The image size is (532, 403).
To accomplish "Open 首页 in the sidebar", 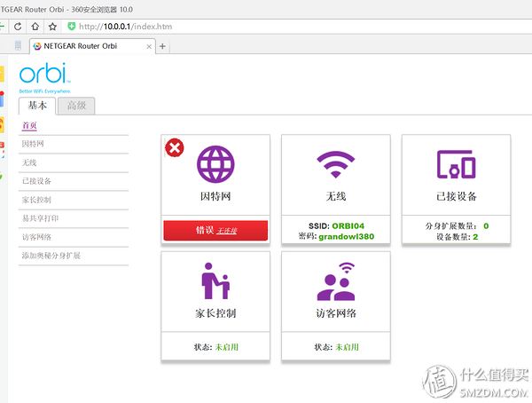I will (29, 125).
